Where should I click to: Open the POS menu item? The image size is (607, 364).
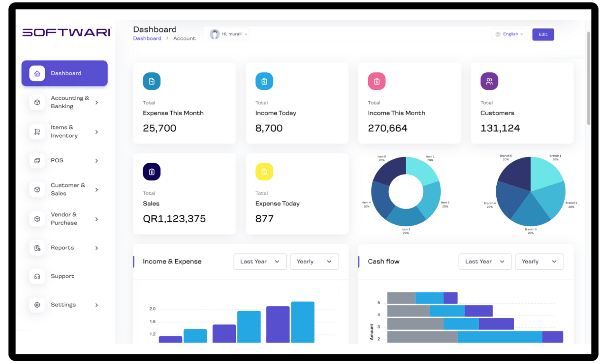64,161
